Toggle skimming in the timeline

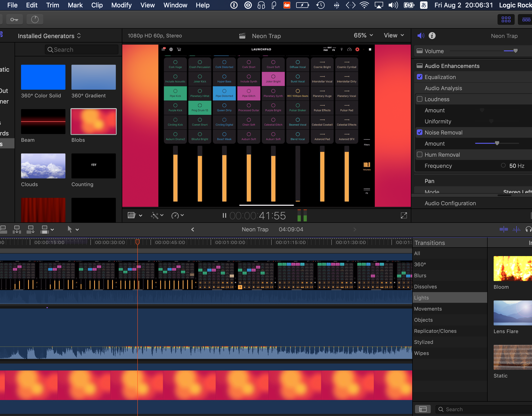pos(504,229)
